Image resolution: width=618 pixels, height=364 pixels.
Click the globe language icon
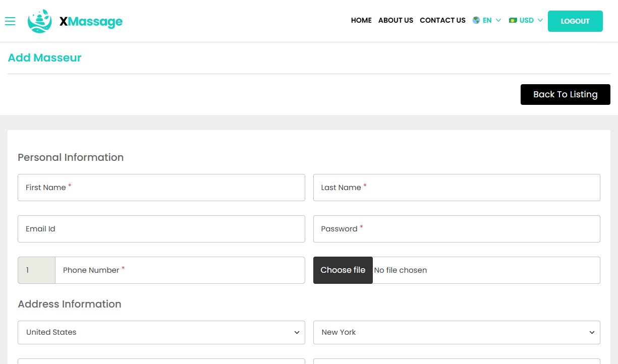[x=476, y=21]
